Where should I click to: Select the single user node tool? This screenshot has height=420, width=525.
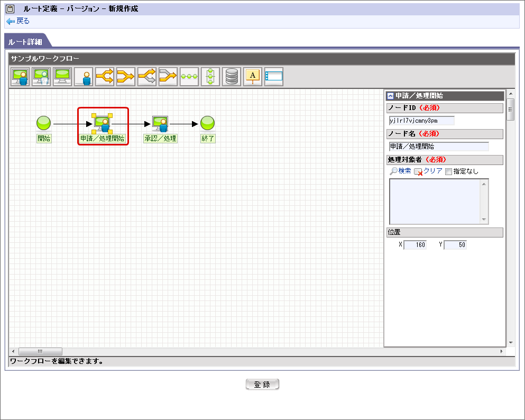pyautogui.click(x=84, y=77)
